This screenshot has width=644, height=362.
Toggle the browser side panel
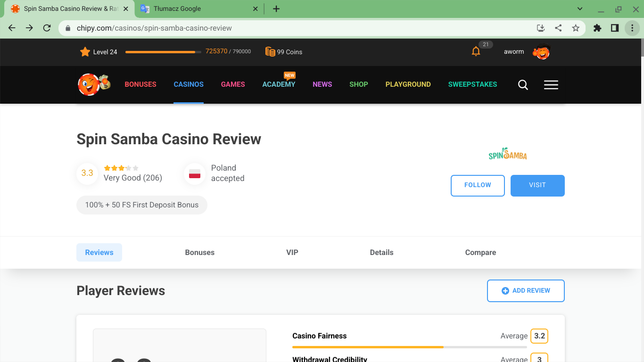[x=615, y=28]
